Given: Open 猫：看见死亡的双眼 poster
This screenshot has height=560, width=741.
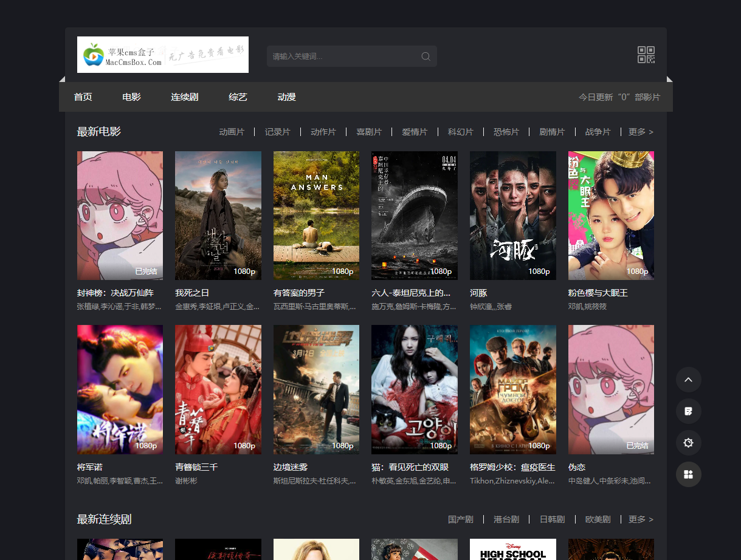Looking at the screenshot, I should click(415, 389).
